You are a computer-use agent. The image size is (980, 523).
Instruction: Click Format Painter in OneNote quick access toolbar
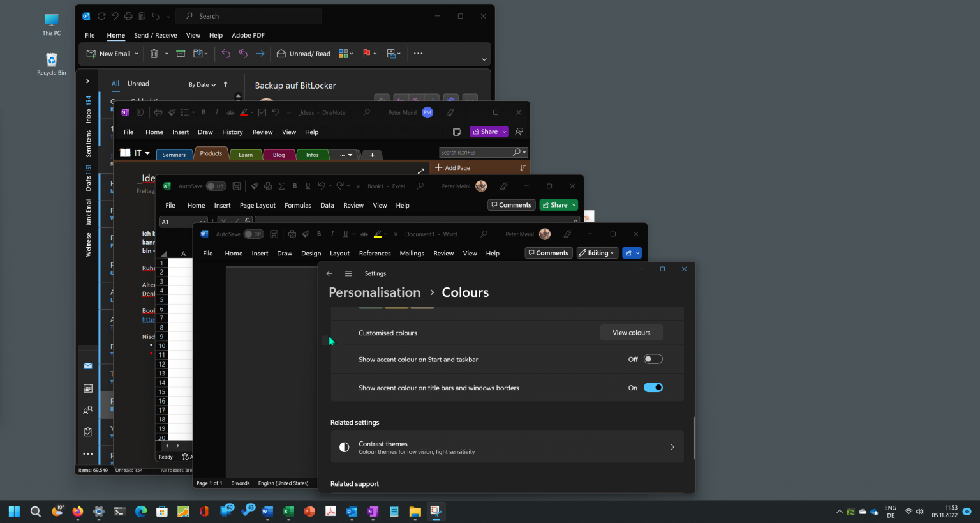tap(172, 113)
